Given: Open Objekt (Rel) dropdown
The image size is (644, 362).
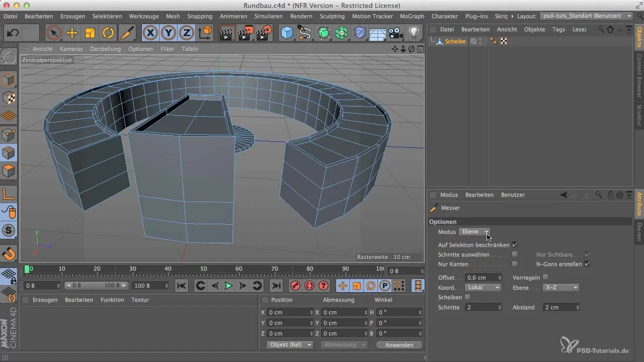Looking at the screenshot, I should coord(290,345).
